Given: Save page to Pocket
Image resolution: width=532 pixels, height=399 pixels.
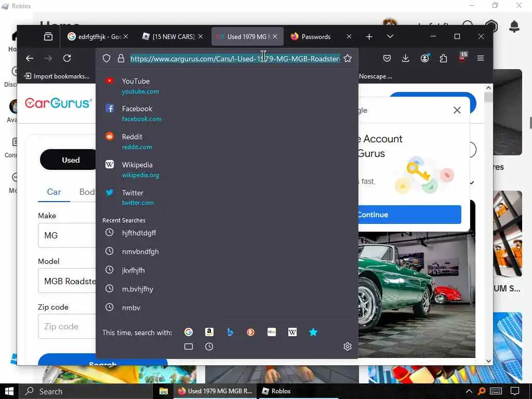Looking at the screenshot, I should [x=387, y=58].
